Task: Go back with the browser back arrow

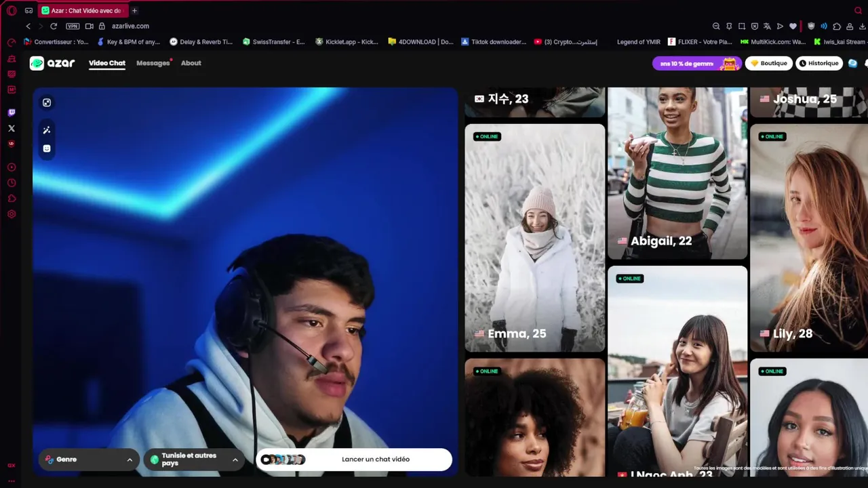Action: point(28,26)
